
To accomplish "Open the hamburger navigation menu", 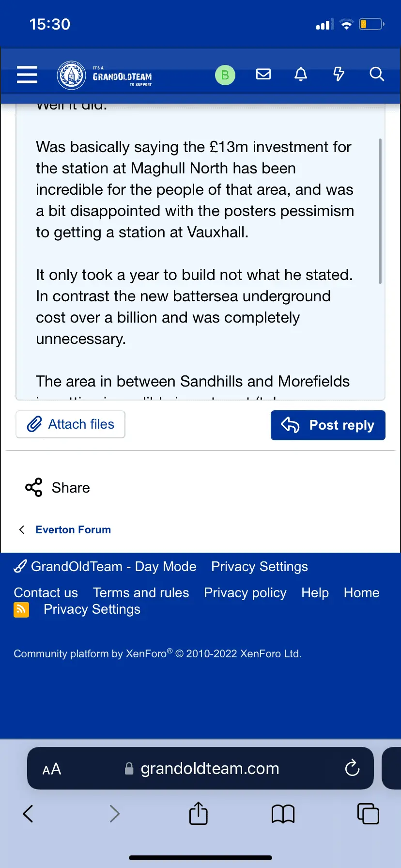I will pyautogui.click(x=27, y=75).
